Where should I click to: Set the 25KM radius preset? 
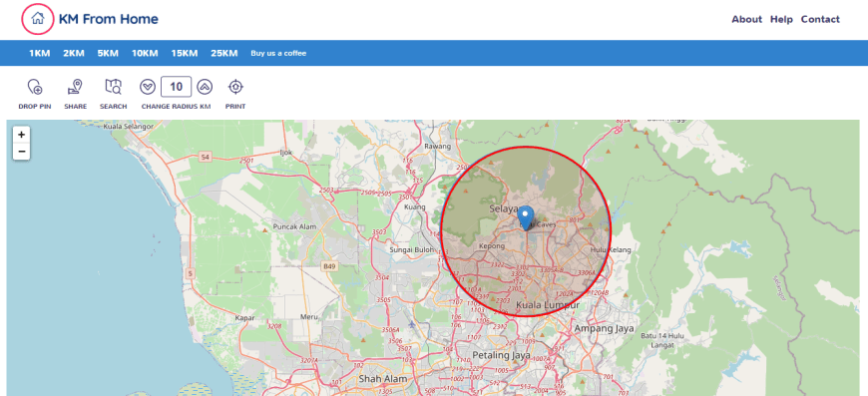pos(224,53)
